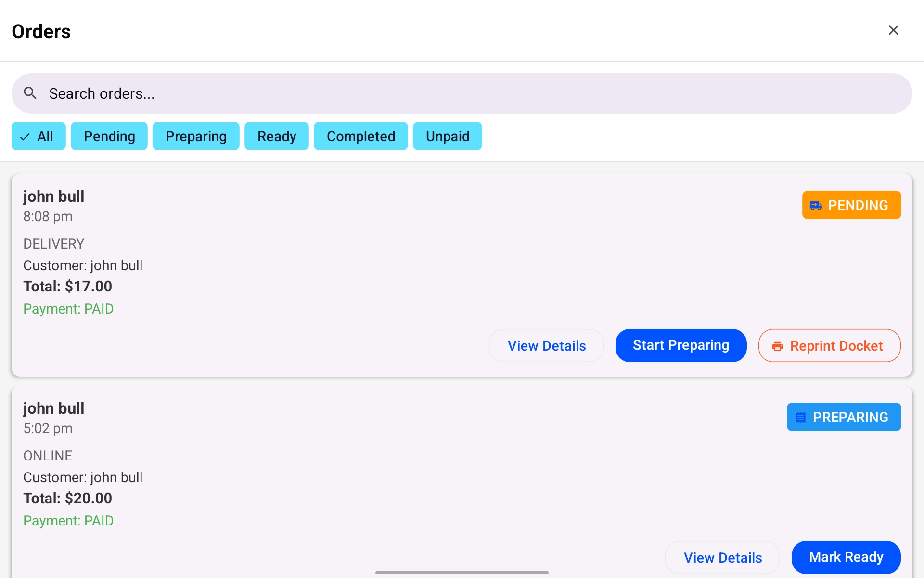Image resolution: width=924 pixels, height=578 pixels.
Task: Click the PENDING status badge
Action: coord(851,205)
